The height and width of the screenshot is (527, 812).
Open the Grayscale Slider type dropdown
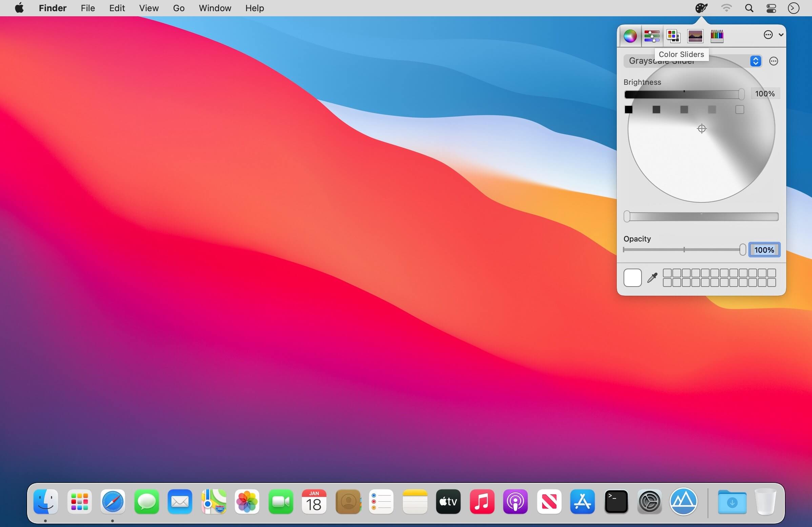[x=693, y=61]
